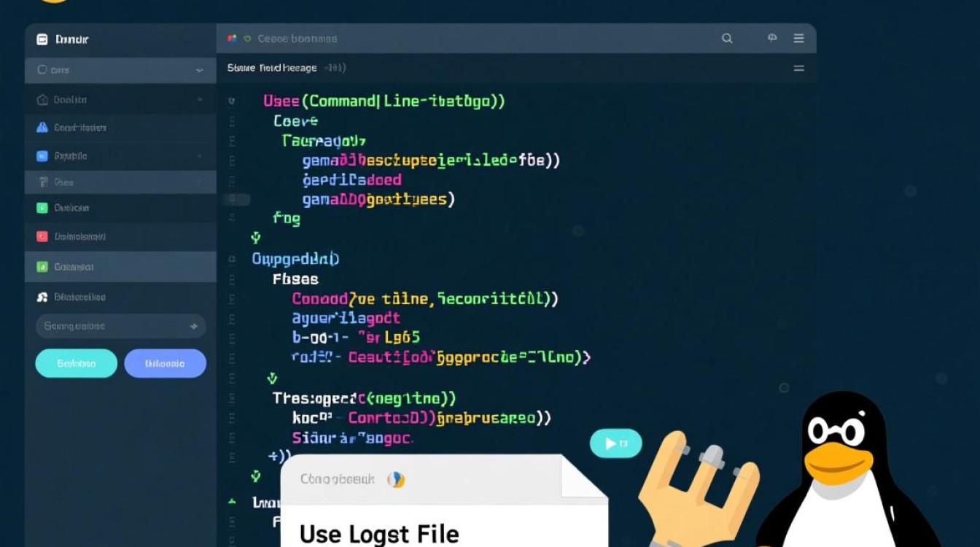The height and width of the screenshot is (547, 980).
Task: Click the pin icon beside the search icon
Action: point(772,38)
